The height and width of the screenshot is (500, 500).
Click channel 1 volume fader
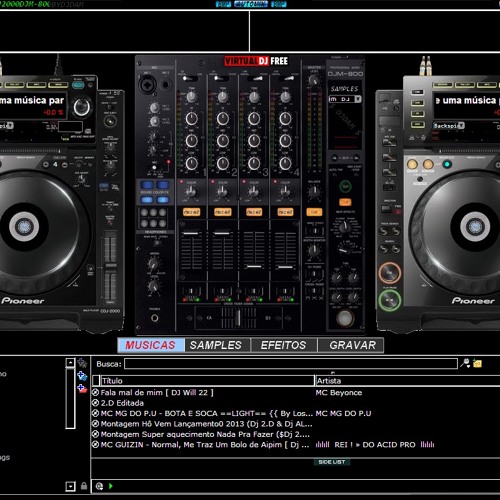click(191, 233)
